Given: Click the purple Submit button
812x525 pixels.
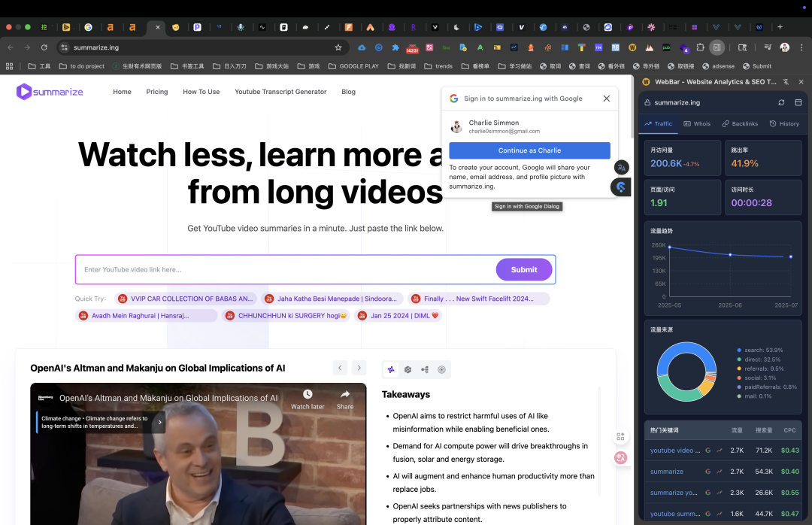Looking at the screenshot, I should (524, 269).
